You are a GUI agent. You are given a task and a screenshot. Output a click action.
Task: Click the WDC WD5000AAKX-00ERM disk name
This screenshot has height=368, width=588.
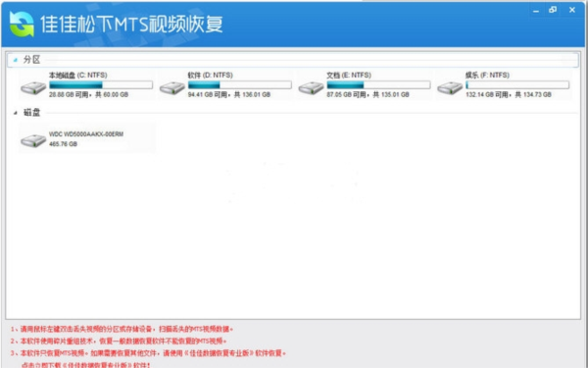coord(86,134)
